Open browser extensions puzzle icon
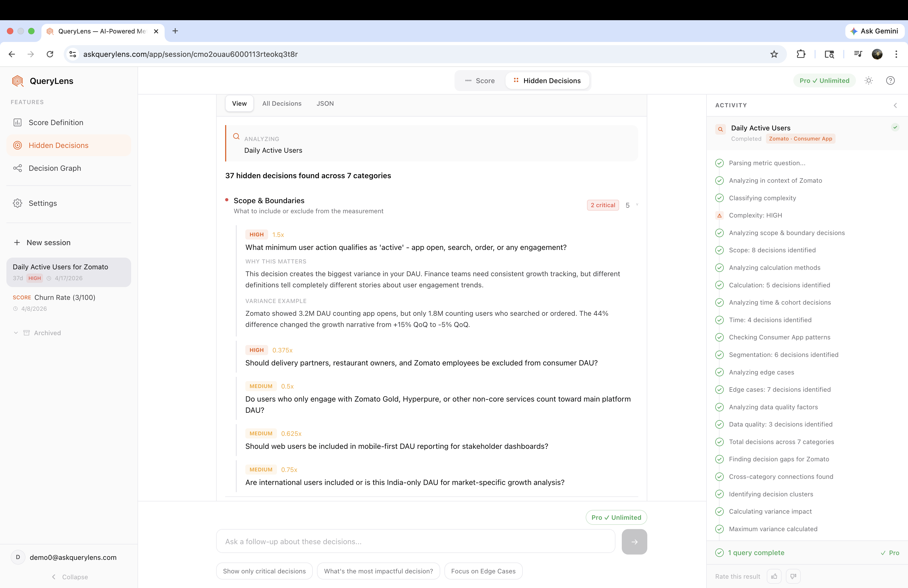The image size is (908, 588). [x=801, y=54]
